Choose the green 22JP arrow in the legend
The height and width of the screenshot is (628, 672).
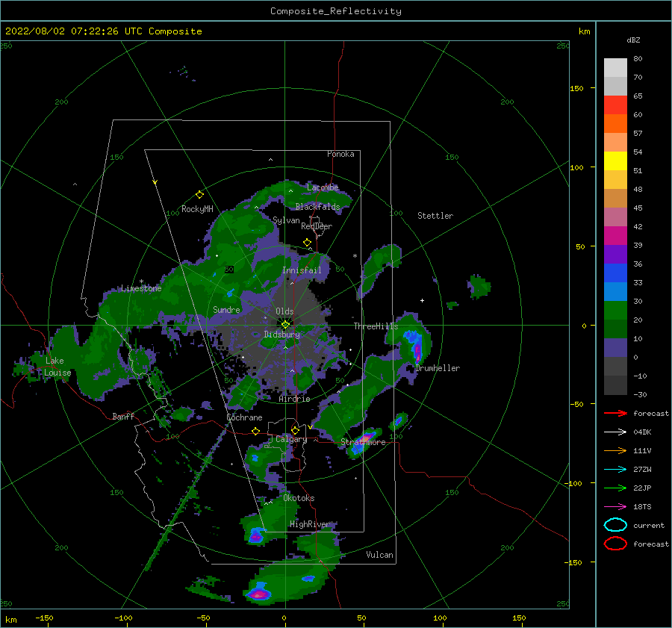pyautogui.click(x=615, y=488)
